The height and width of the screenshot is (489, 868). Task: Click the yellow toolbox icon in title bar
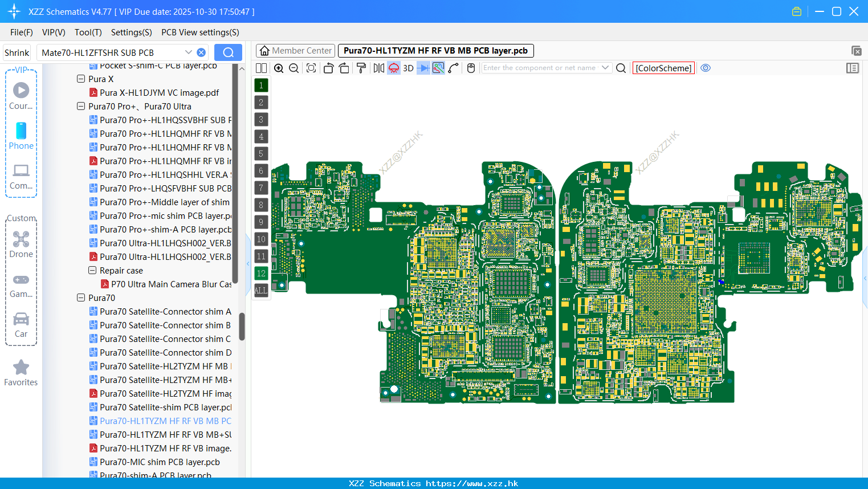[797, 11]
